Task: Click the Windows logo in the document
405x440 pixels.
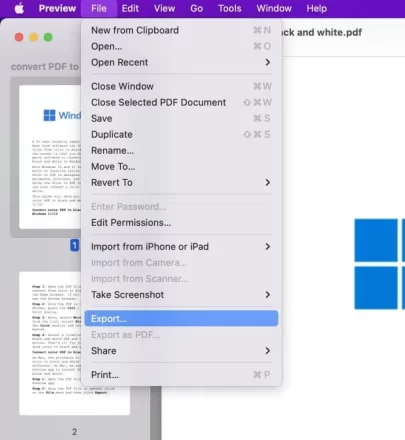Action: pyautogui.click(x=379, y=264)
